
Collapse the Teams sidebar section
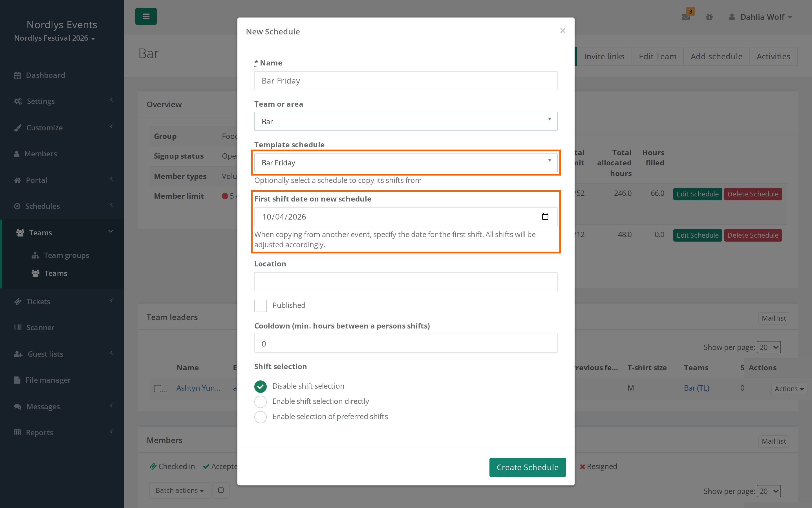(x=62, y=233)
